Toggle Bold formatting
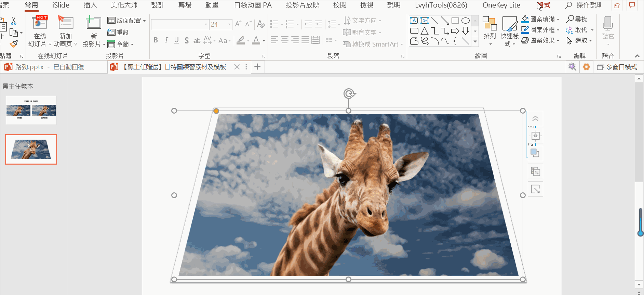644x295 pixels. [156, 40]
